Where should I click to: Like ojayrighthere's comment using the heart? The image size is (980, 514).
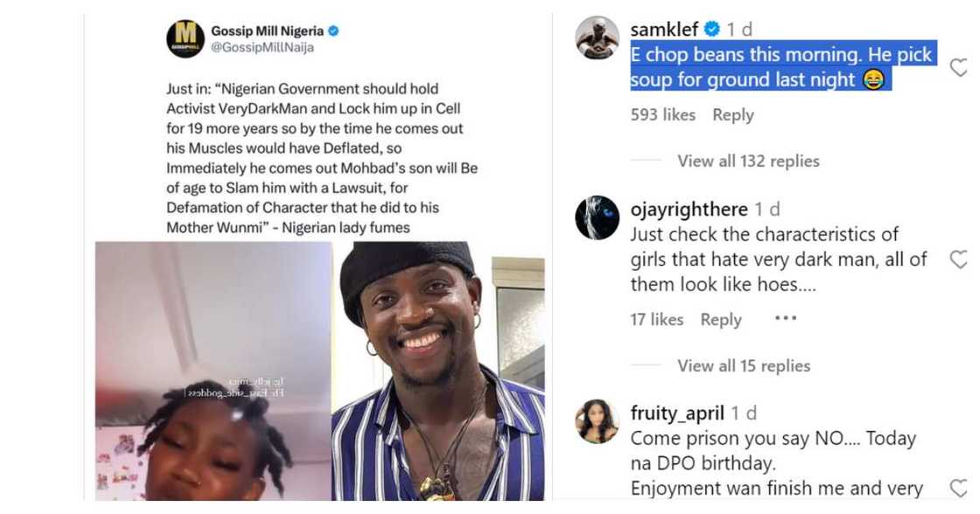(x=959, y=259)
